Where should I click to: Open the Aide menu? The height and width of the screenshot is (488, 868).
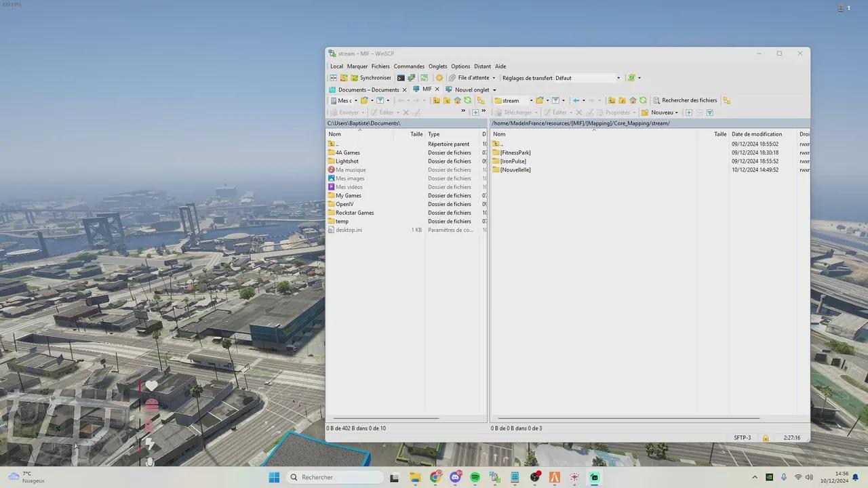[x=500, y=66]
